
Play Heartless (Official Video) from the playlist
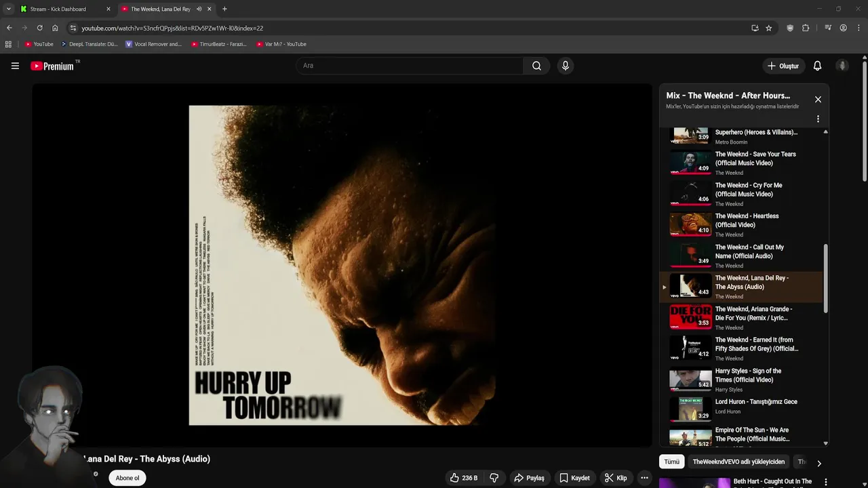741,225
